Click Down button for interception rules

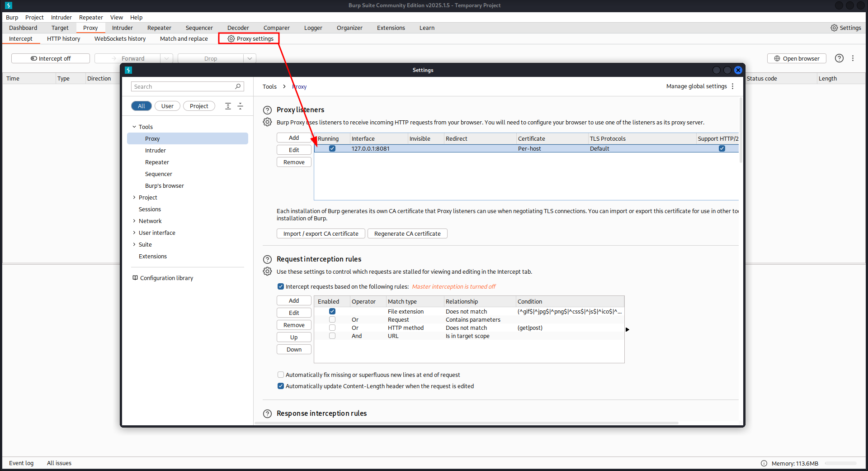[294, 349]
